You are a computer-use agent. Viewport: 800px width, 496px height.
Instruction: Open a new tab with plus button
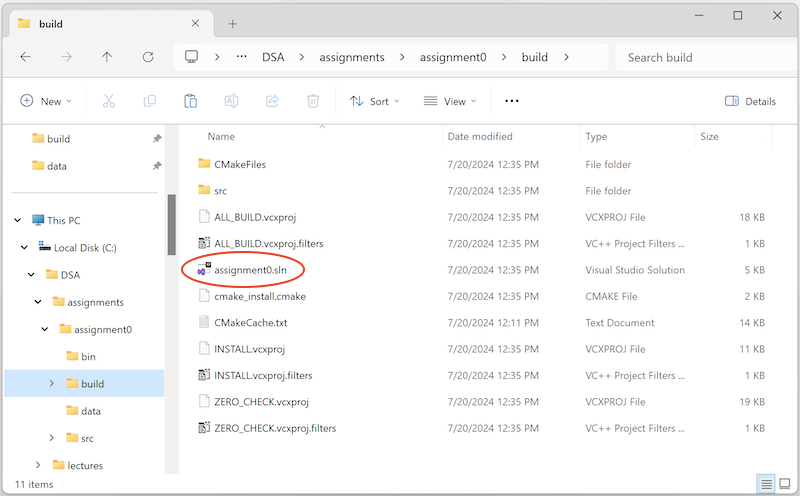[232, 23]
